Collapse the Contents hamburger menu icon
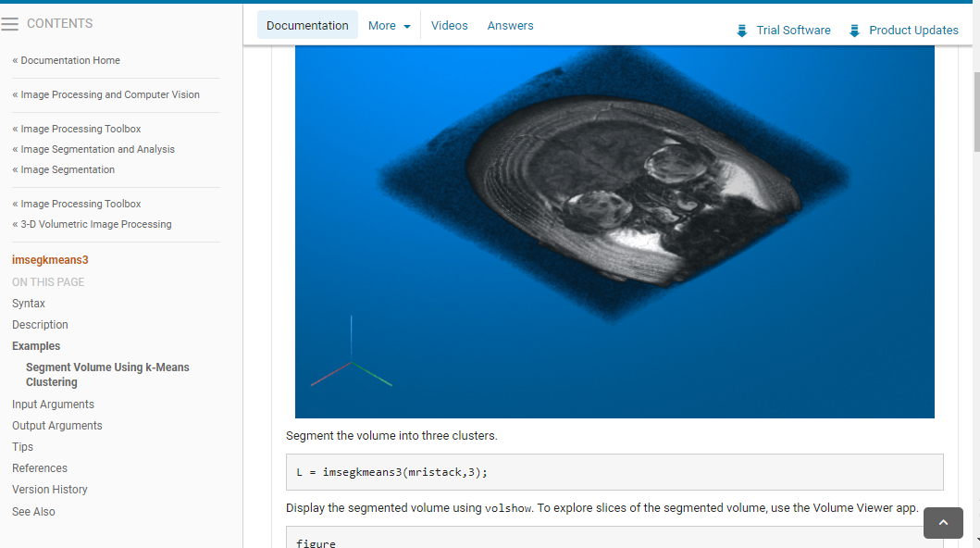This screenshot has width=980, height=548. 9,24
